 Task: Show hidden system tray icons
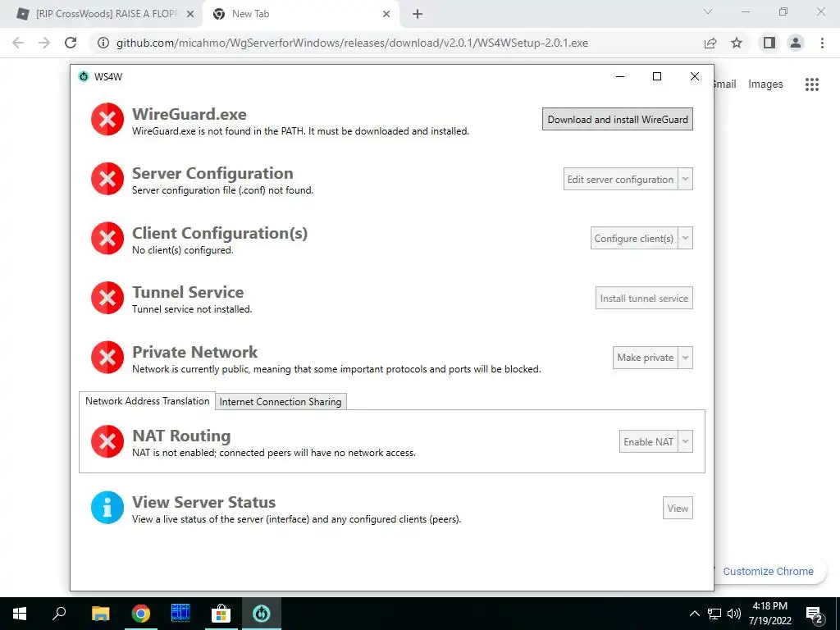694,614
